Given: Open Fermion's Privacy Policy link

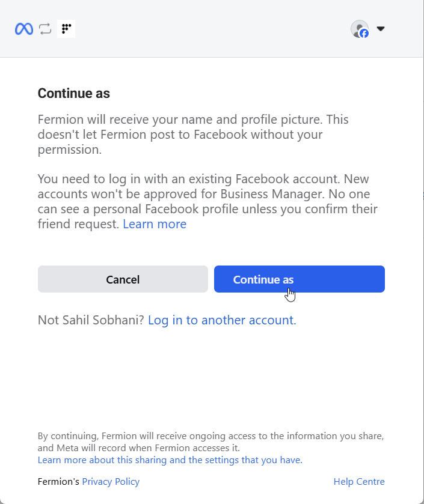Looking at the screenshot, I should (x=111, y=482).
